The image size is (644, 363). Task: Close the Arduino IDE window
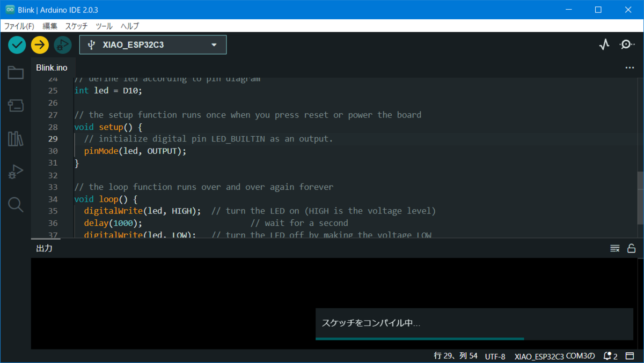627,10
